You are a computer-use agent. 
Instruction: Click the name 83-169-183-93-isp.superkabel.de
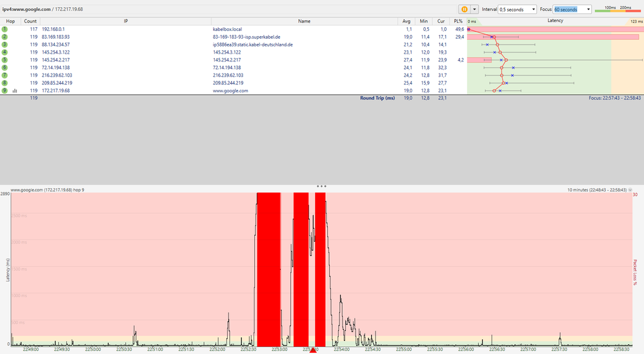tap(247, 37)
